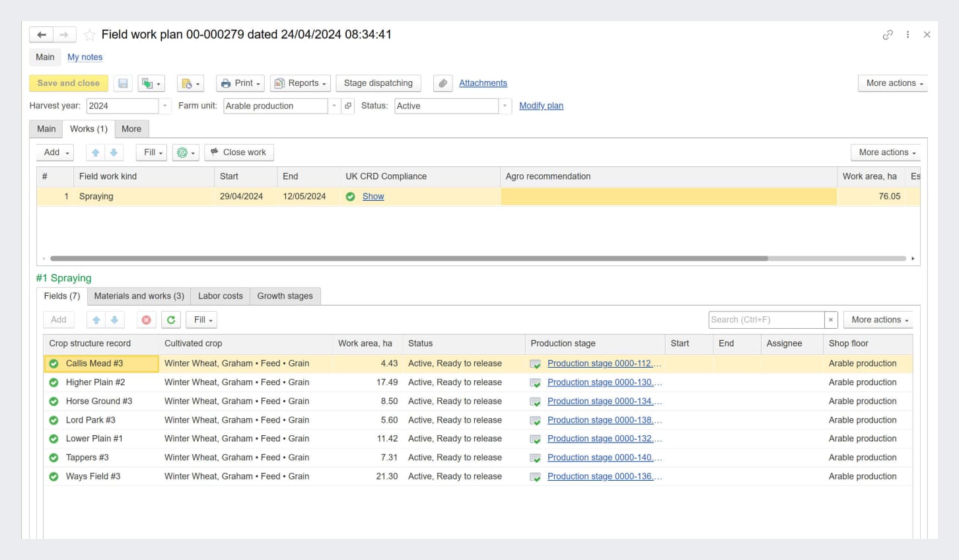This screenshot has height=560, width=959.
Task: Open the Modify plan link
Action: pyautogui.click(x=541, y=106)
